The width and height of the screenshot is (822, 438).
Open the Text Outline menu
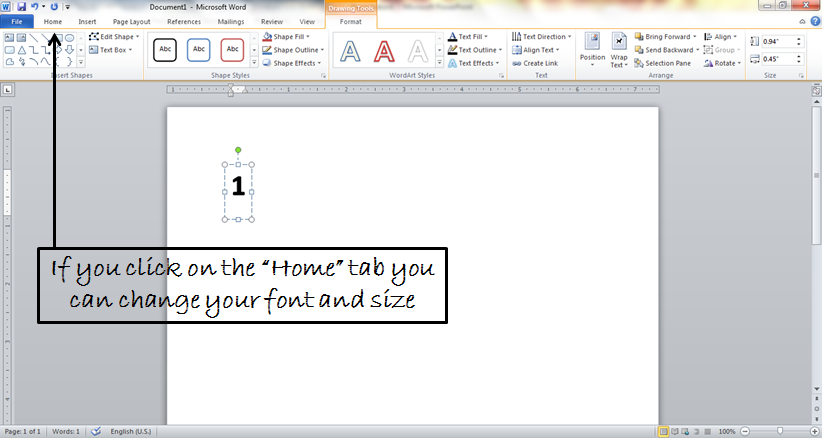[x=474, y=50]
